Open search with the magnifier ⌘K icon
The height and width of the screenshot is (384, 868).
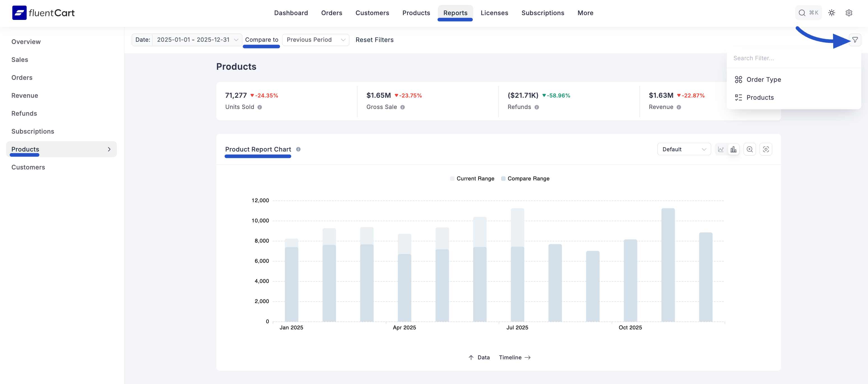pyautogui.click(x=808, y=12)
